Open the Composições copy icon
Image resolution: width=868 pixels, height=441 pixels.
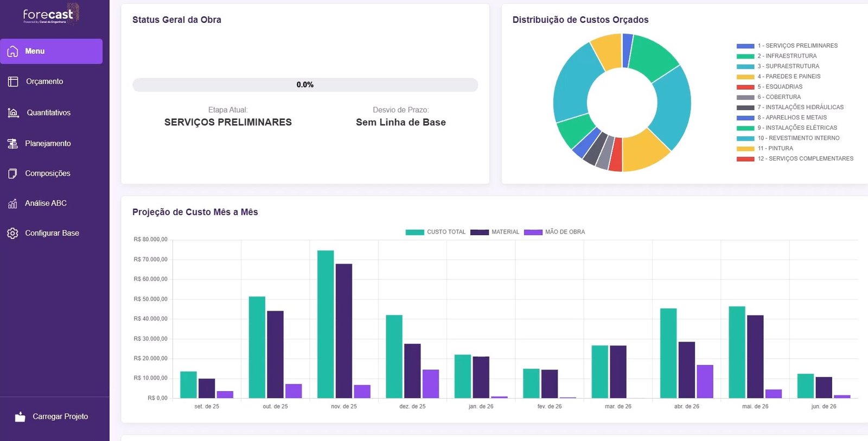[12, 173]
